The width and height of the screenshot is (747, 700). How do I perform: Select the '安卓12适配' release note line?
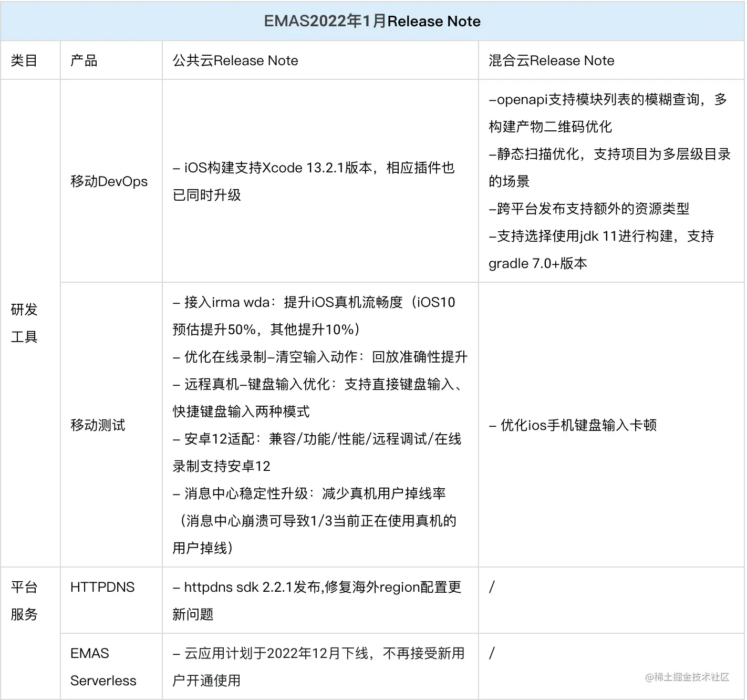(x=317, y=452)
